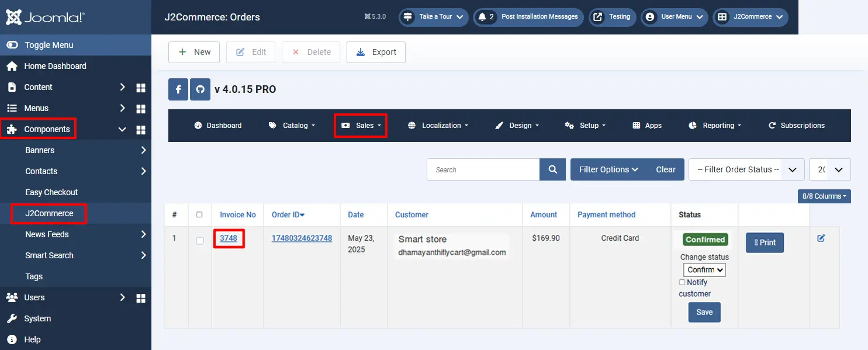The image size is (868, 350).
Task: Open the 8/8 Columns dropdown
Action: point(824,196)
